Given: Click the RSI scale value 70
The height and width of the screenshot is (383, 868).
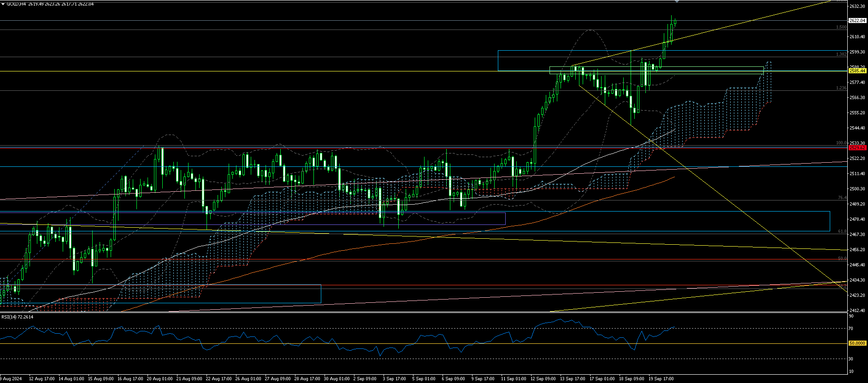Looking at the screenshot, I should click(x=851, y=329).
